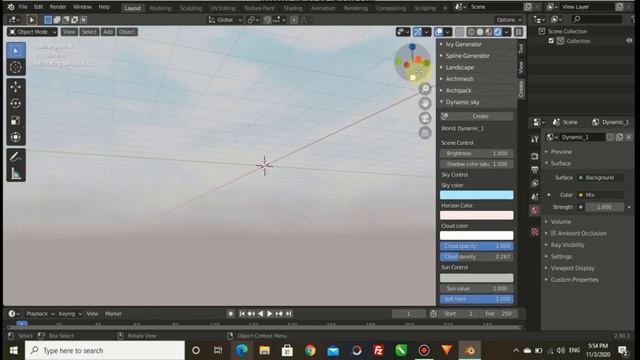640x360 pixels.
Task: Open the timeline Keying menu
Action: click(69, 313)
